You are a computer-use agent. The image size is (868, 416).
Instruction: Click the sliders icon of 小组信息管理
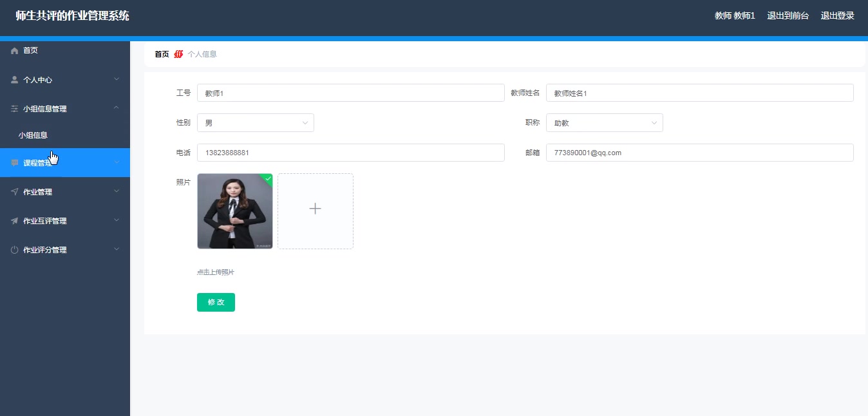point(14,108)
